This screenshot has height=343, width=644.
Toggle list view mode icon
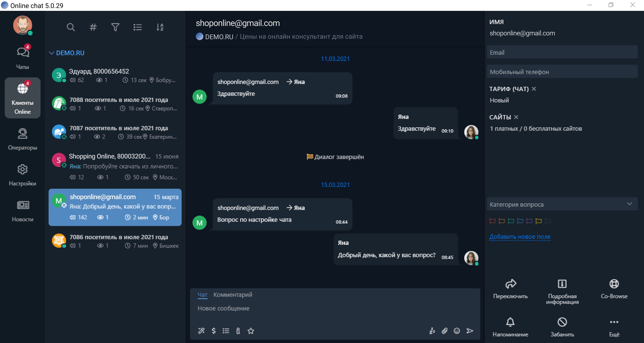tap(138, 27)
